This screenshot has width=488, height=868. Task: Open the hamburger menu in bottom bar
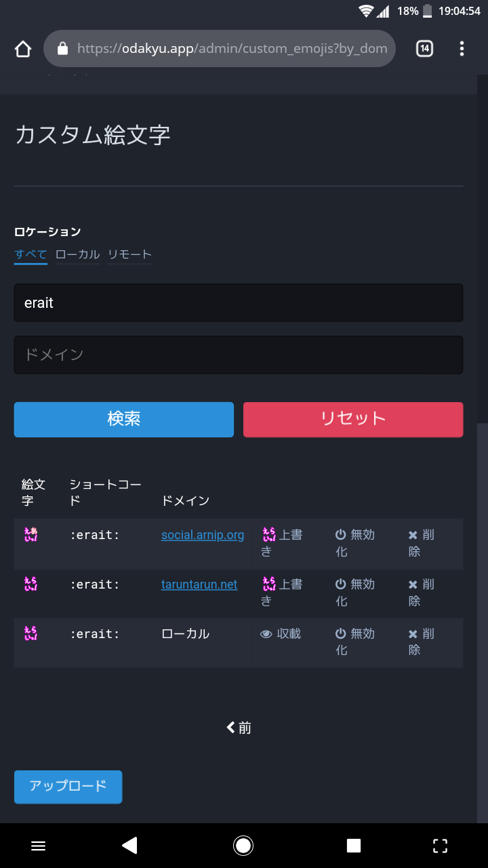39,845
